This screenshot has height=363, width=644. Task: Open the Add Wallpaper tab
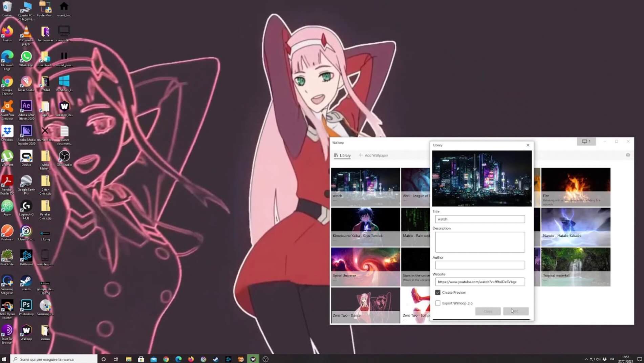tap(373, 155)
